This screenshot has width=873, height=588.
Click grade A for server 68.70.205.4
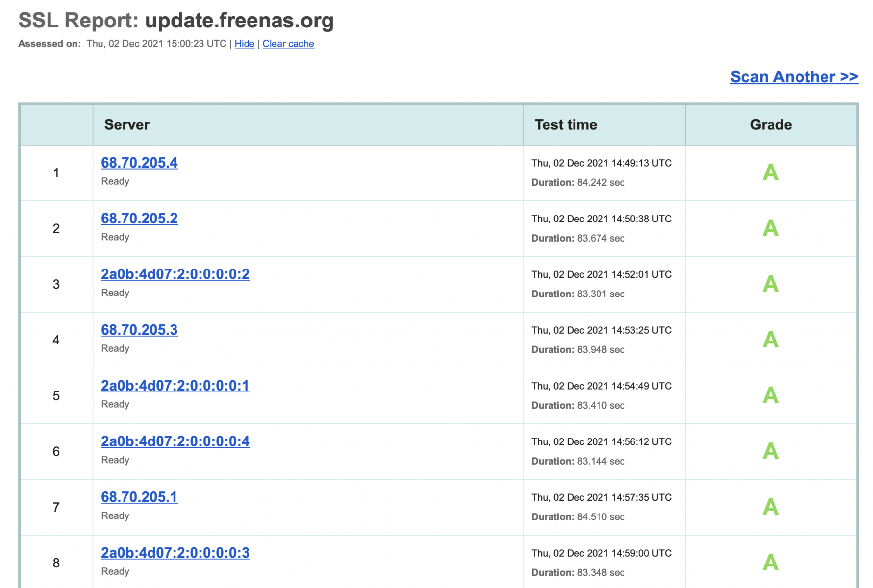(x=771, y=172)
